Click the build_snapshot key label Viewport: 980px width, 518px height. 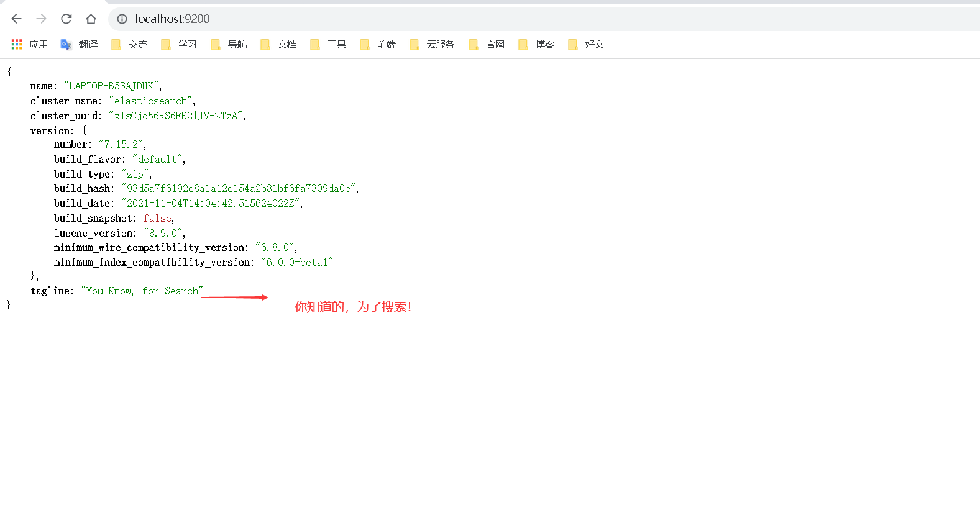(93, 218)
